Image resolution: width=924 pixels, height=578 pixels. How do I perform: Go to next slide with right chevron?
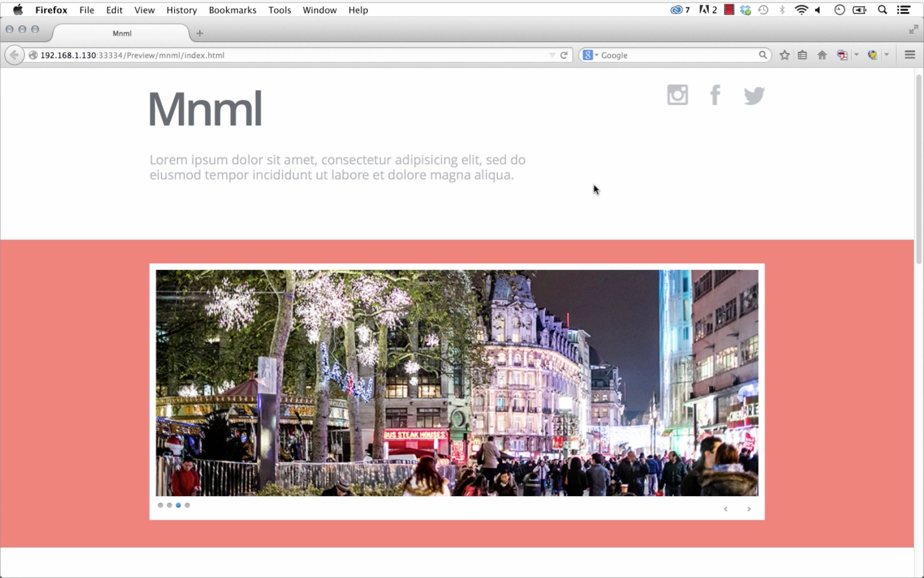(x=749, y=509)
